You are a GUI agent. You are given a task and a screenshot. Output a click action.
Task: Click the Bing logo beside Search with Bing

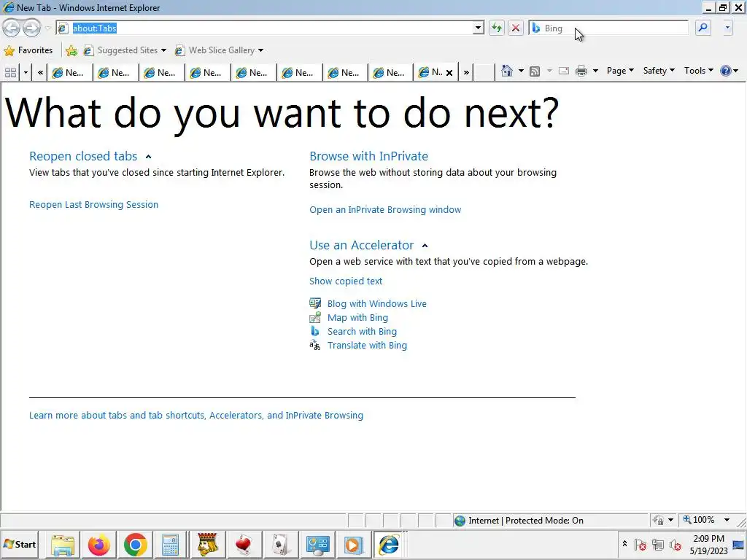click(315, 331)
